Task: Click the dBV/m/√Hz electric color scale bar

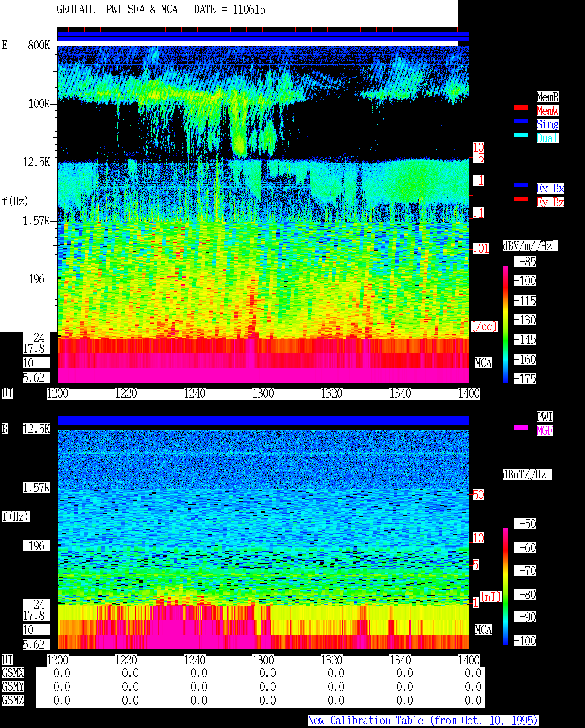Action: point(505,324)
